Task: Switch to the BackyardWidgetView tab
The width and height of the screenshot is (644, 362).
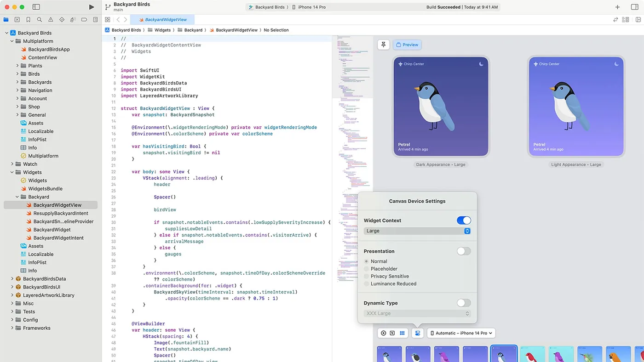Action: [166, 19]
